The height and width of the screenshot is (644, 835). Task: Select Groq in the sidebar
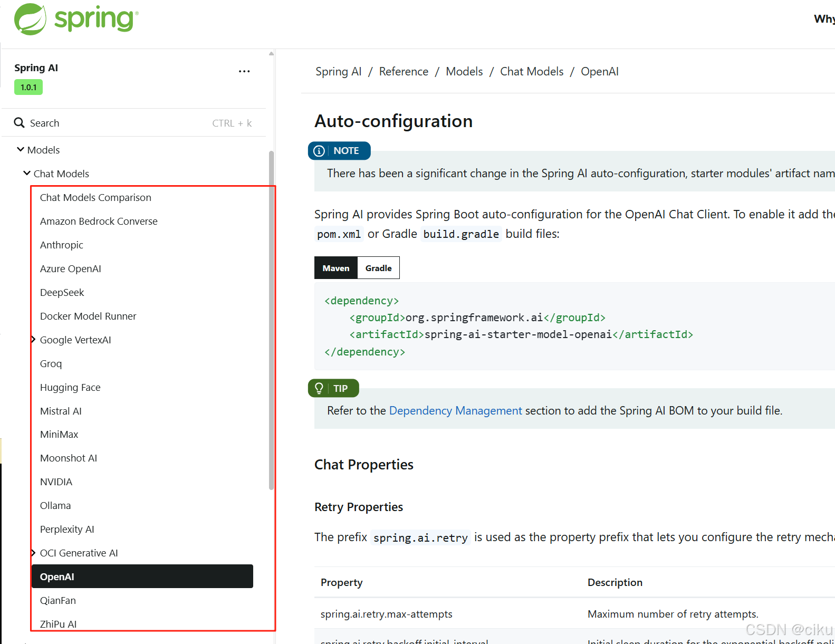pos(51,363)
